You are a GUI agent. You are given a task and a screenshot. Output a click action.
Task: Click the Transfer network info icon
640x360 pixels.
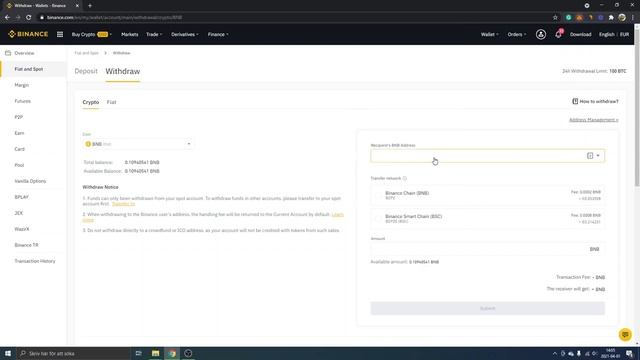(404, 178)
